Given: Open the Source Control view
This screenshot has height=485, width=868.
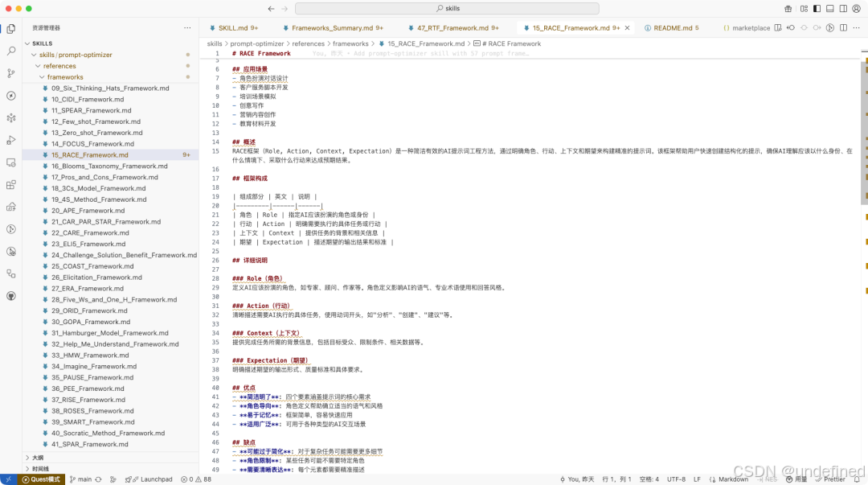Looking at the screenshot, I should 11,73.
